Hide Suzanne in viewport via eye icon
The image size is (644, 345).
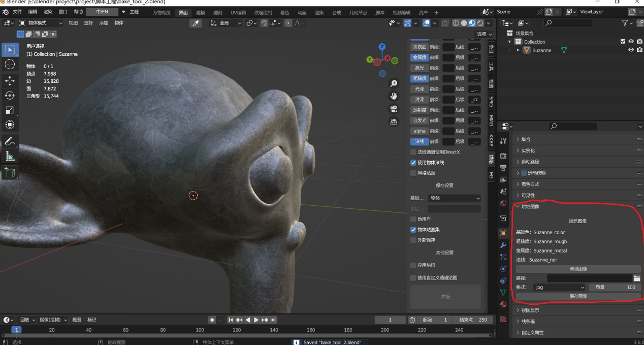click(631, 50)
